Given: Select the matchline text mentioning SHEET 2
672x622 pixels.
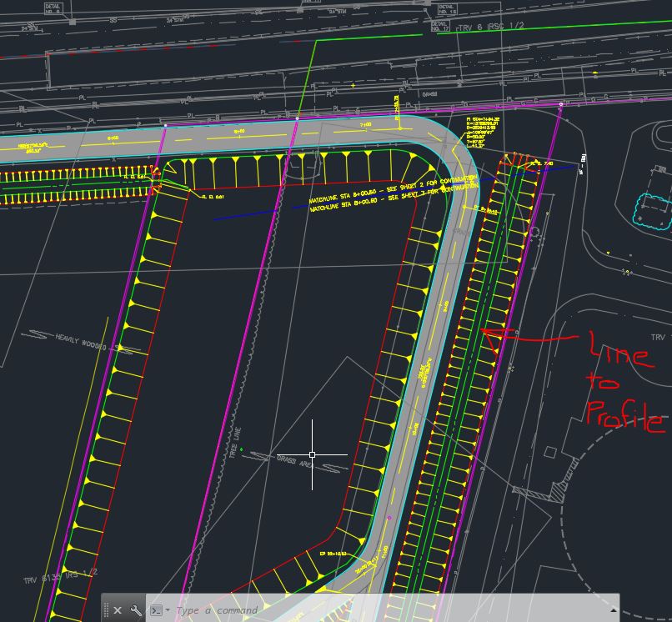Looking at the screenshot, I should click(392, 189).
